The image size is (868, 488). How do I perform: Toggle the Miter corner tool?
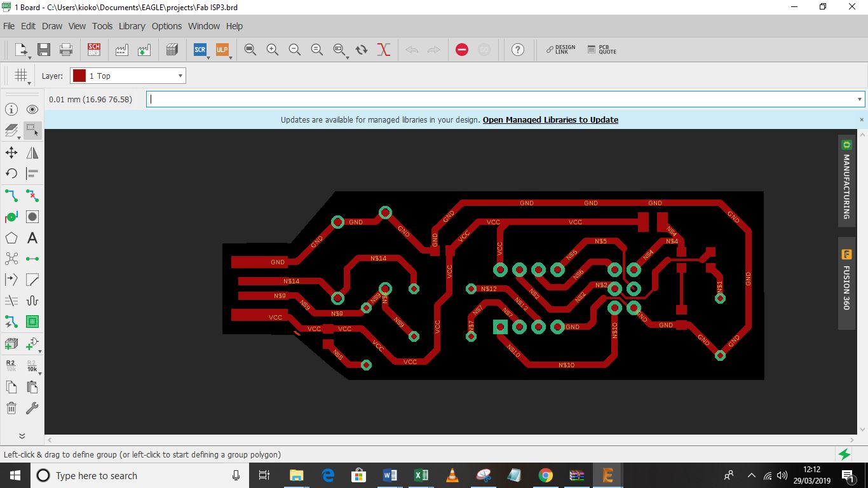pos(32,280)
